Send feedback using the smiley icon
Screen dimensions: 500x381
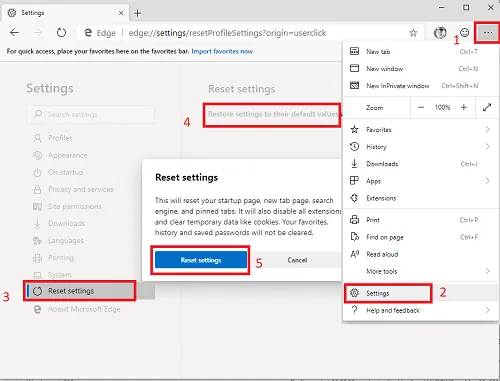(x=464, y=32)
